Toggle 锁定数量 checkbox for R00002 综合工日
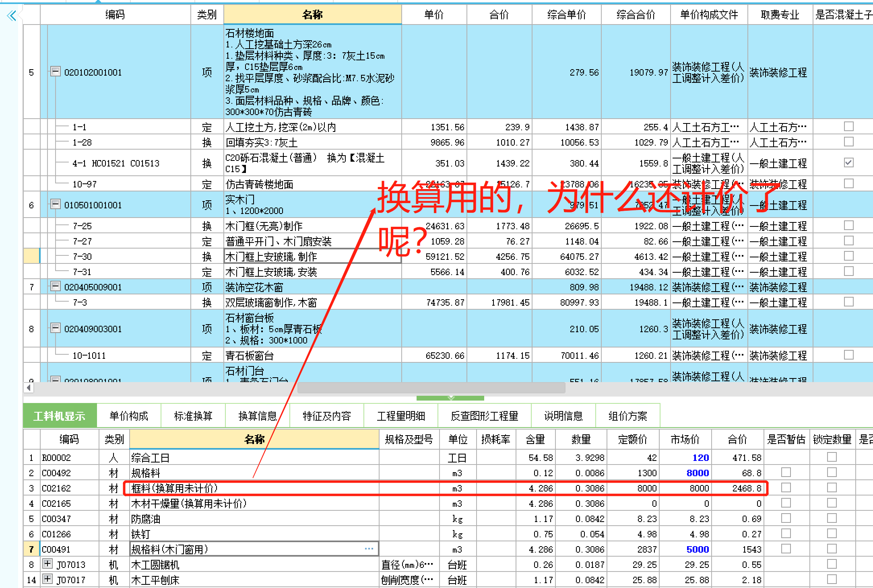The image size is (873, 588). click(832, 457)
